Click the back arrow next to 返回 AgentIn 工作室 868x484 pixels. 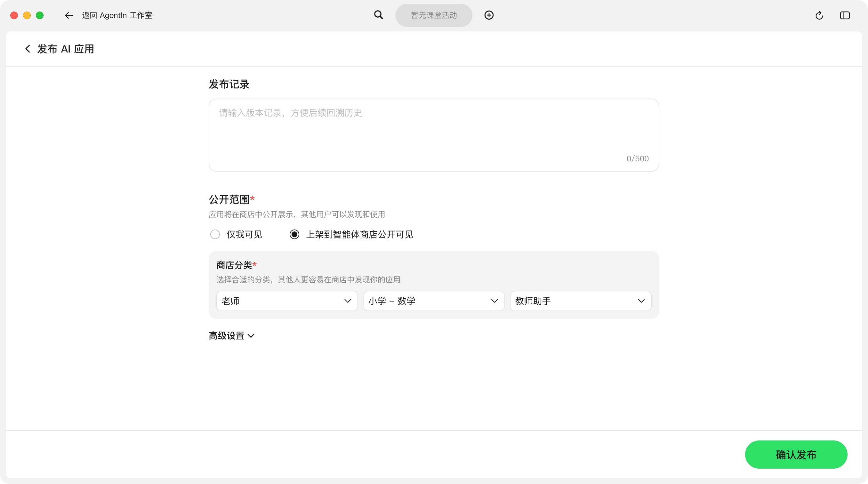pyautogui.click(x=69, y=15)
